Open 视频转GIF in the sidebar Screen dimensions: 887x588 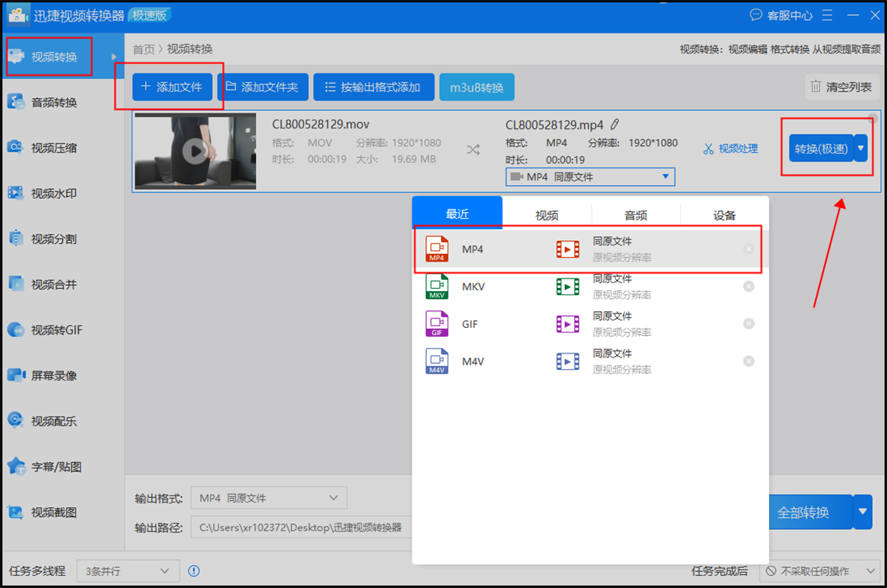pyautogui.click(x=62, y=330)
